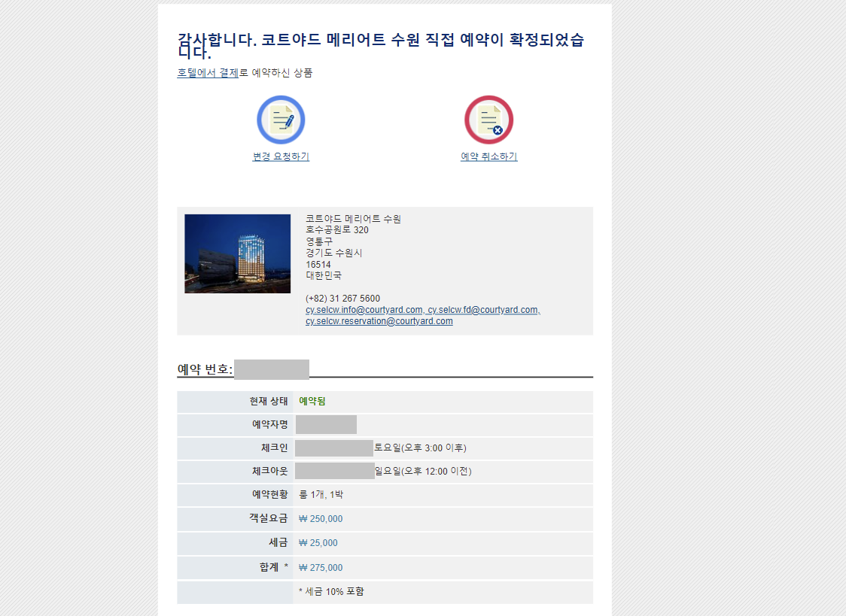The width and height of the screenshot is (846, 616).
Task: Click the 예약자명 row label
Action: [x=269, y=424]
